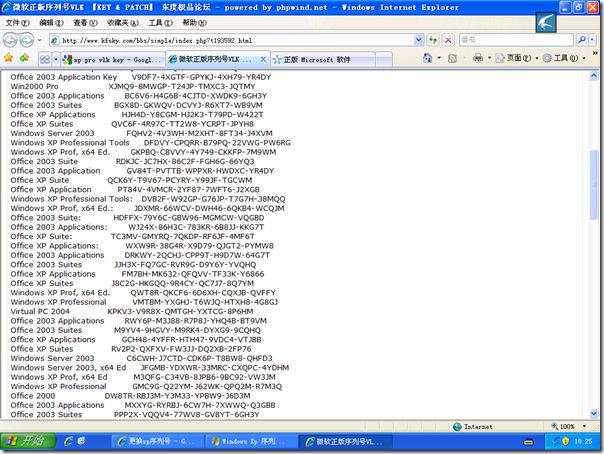Switch to the '正版 Microsoft 软件' tab
The width and height of the screenshot is (604, 454).
323,60
